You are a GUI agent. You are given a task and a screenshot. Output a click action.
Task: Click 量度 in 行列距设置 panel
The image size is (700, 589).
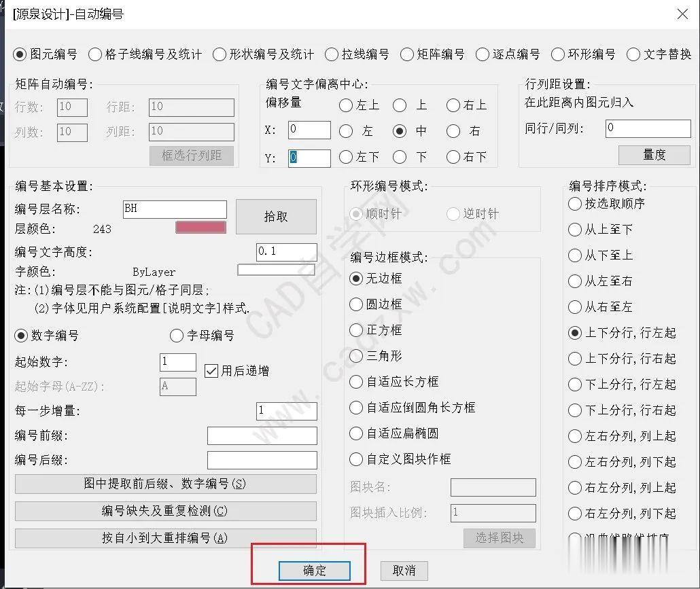click(x=654, y=155)
